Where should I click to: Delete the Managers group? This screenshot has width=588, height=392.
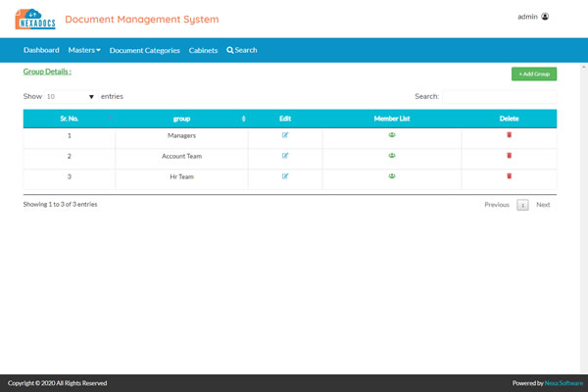(509, 134)
